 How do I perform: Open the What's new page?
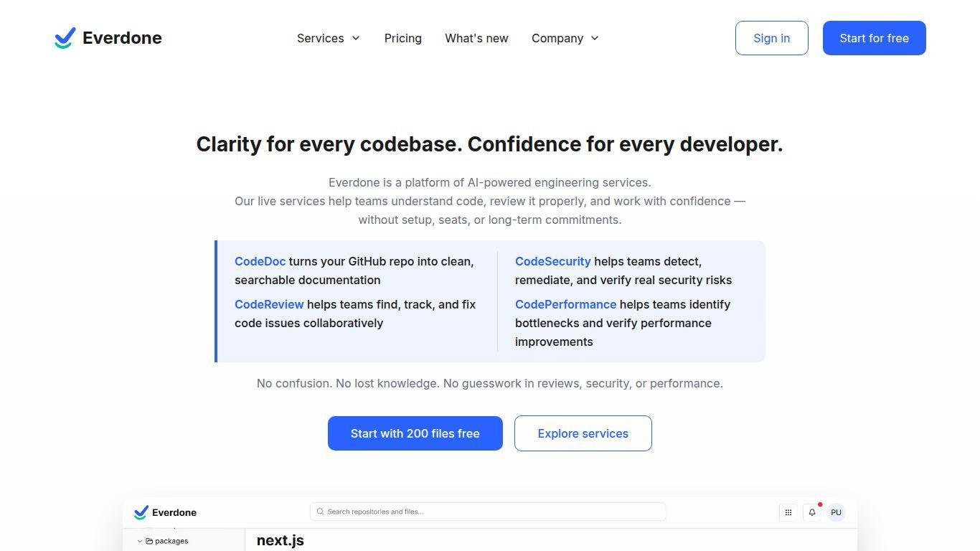[x=476, y=38]
